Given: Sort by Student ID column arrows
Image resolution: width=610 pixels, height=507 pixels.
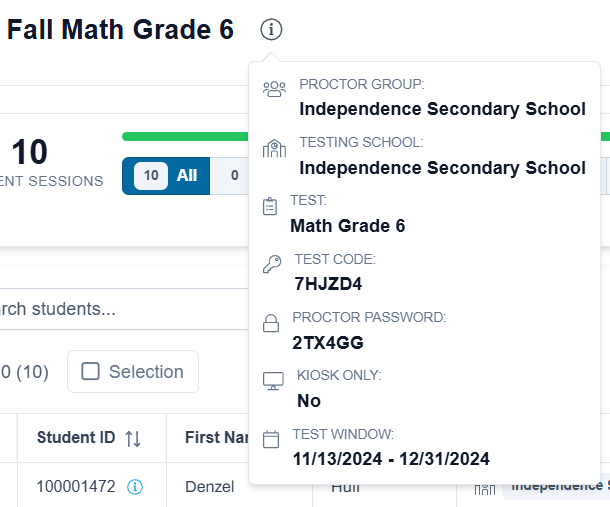Looking at the screenshot, I should 133,439.
